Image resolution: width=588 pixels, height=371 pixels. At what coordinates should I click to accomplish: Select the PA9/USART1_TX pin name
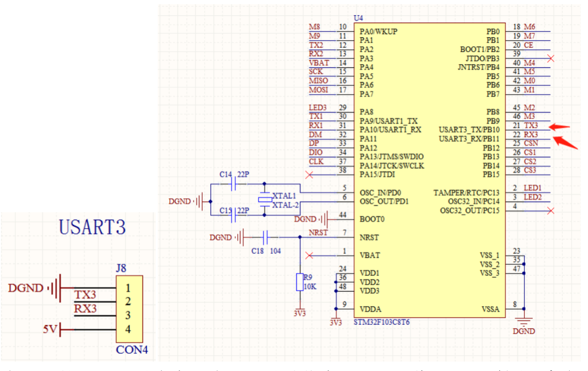pyautogui.click(x=389, y=121)
